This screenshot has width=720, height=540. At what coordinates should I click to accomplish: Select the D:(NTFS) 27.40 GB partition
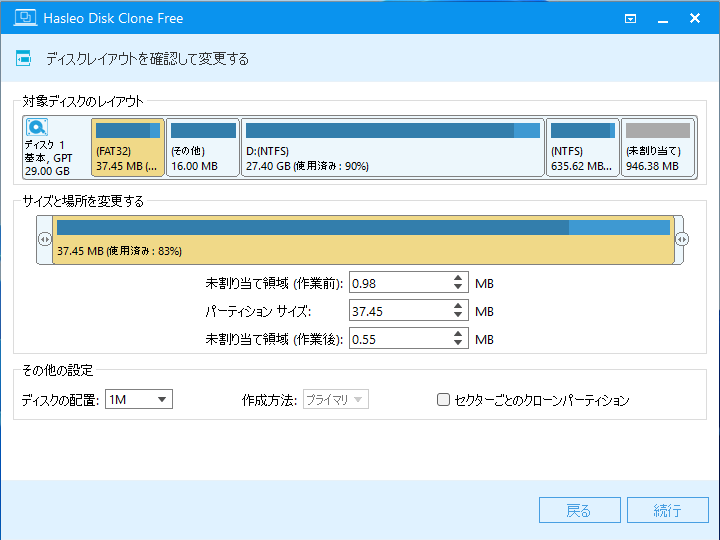click(x=393, y=147)
